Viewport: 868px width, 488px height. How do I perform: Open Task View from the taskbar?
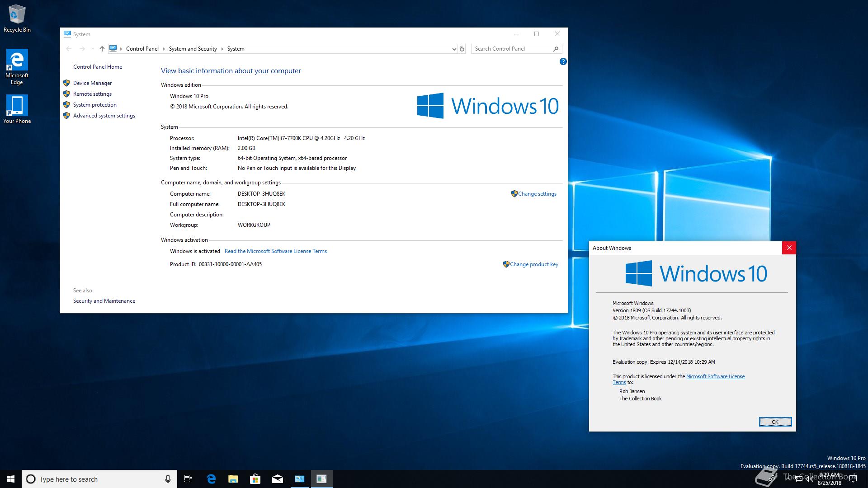click(x=188, y=479)
